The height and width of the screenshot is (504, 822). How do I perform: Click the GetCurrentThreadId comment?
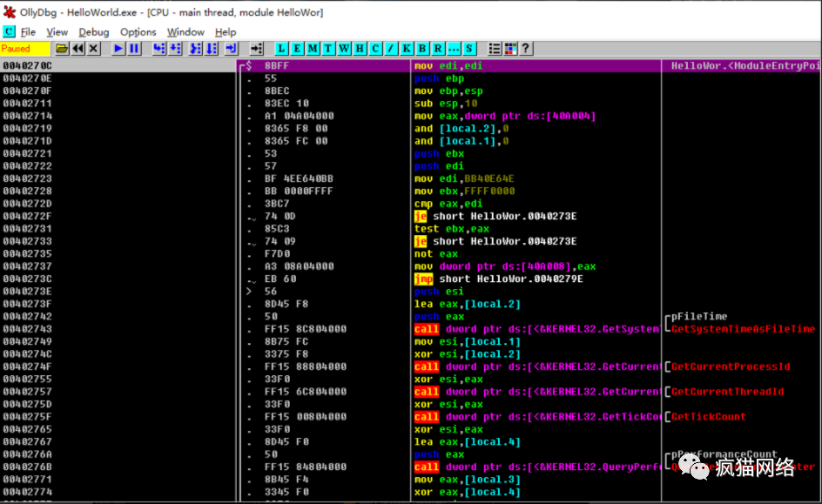click(x=728, y=392)
